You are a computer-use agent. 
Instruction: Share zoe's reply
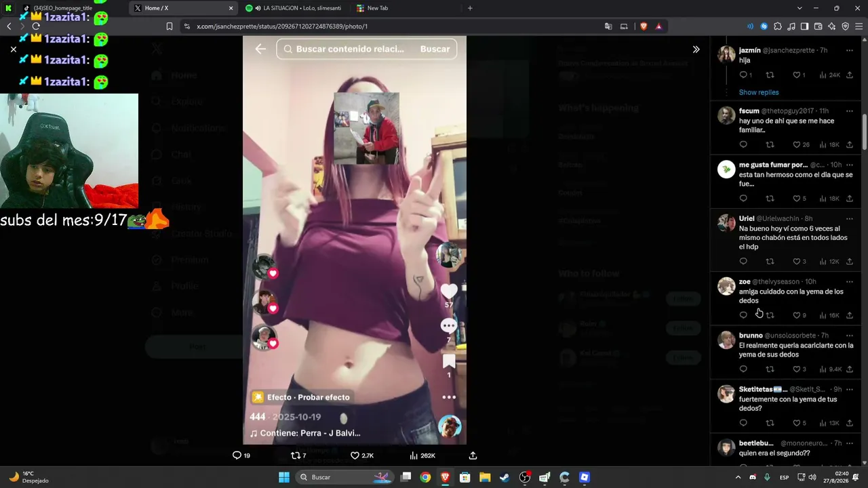(x=850, y=315)
